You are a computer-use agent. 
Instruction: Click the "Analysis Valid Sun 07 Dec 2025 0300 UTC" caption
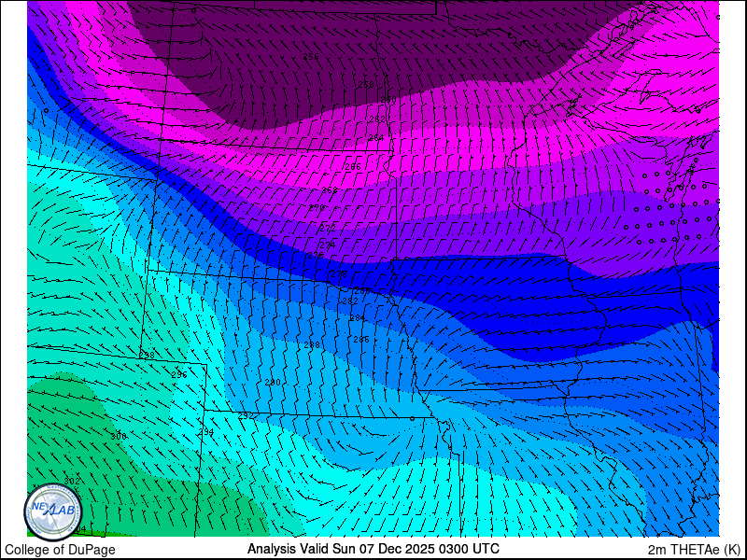tap(373, 549)
